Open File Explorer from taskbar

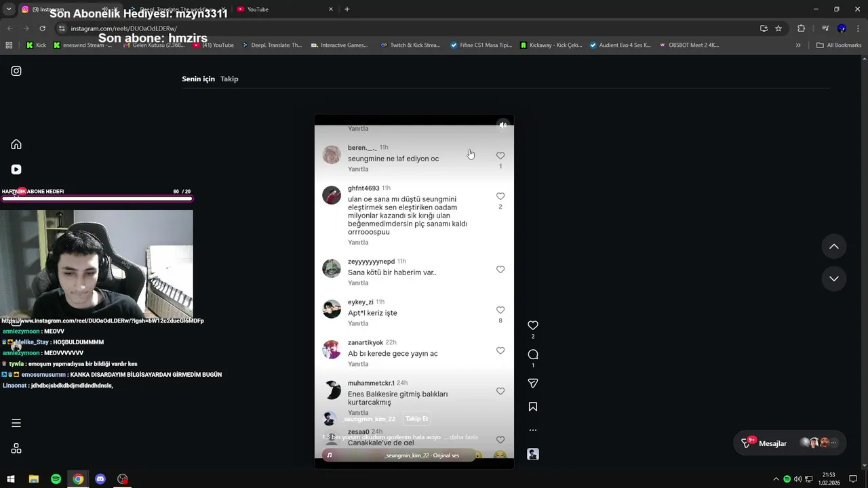click(33, 479)
